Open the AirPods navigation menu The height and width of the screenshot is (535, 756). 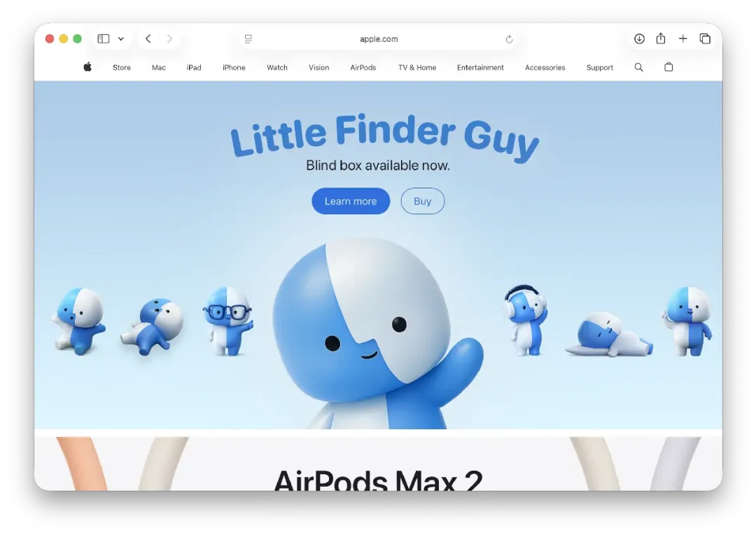(x=363, y=68)
